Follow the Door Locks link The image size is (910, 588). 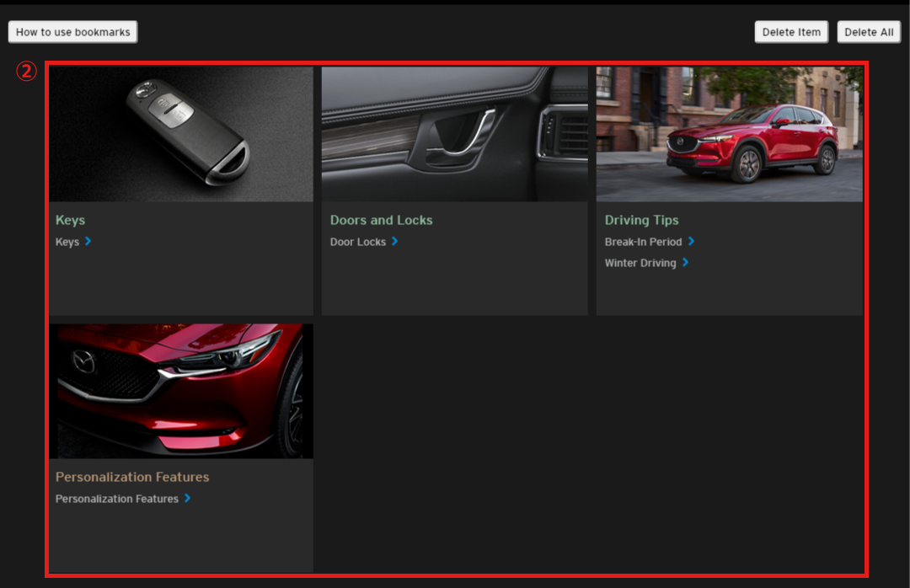[358, 242]
